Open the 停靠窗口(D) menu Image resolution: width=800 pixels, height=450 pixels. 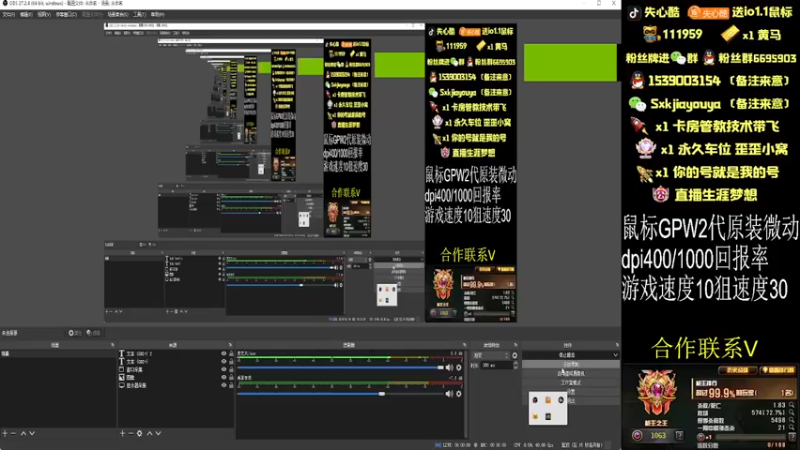(x=66, y=14)
